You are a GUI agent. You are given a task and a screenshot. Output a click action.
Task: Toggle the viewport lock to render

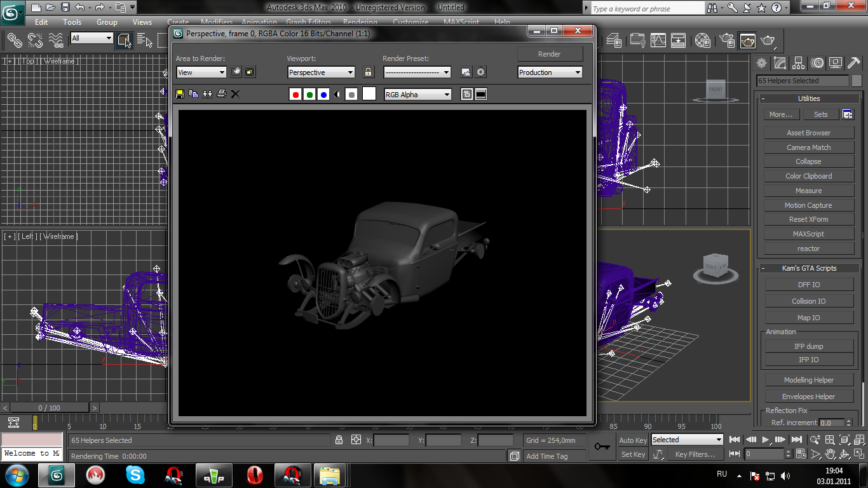[368, 72]
